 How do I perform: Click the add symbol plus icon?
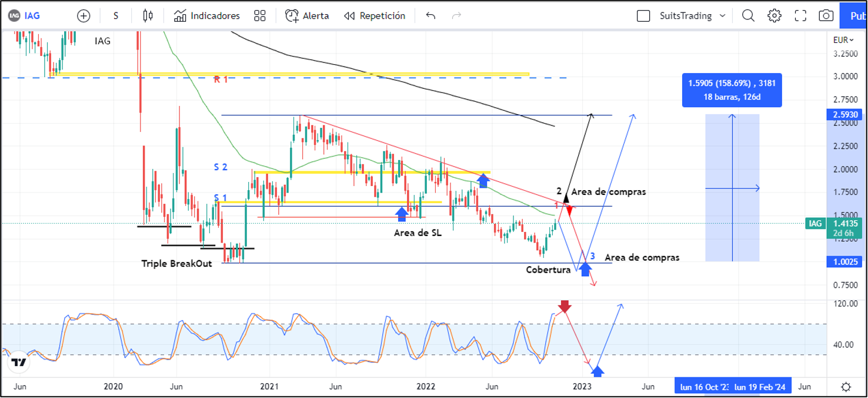[x=84, y=16]
